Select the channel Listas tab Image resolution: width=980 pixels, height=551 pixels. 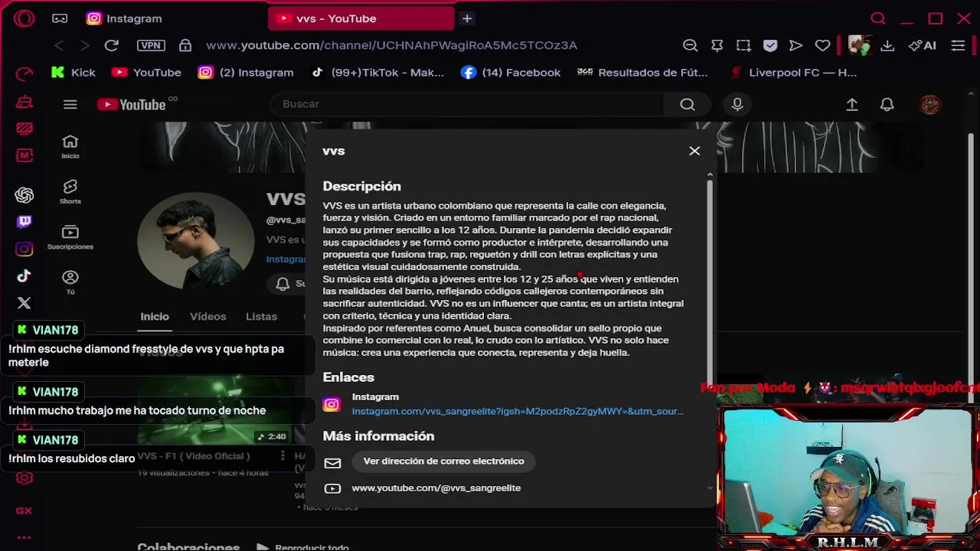261,316
